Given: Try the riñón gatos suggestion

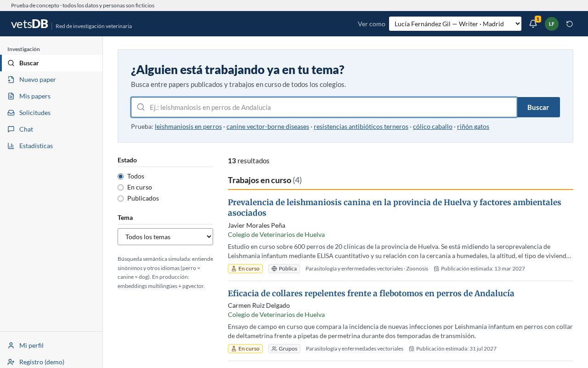Looking at the screenshot, I should click(x=473, y=126).
